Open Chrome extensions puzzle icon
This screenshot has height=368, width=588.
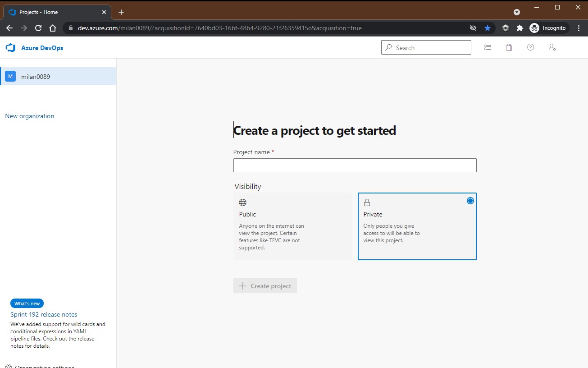click(520, 28)
